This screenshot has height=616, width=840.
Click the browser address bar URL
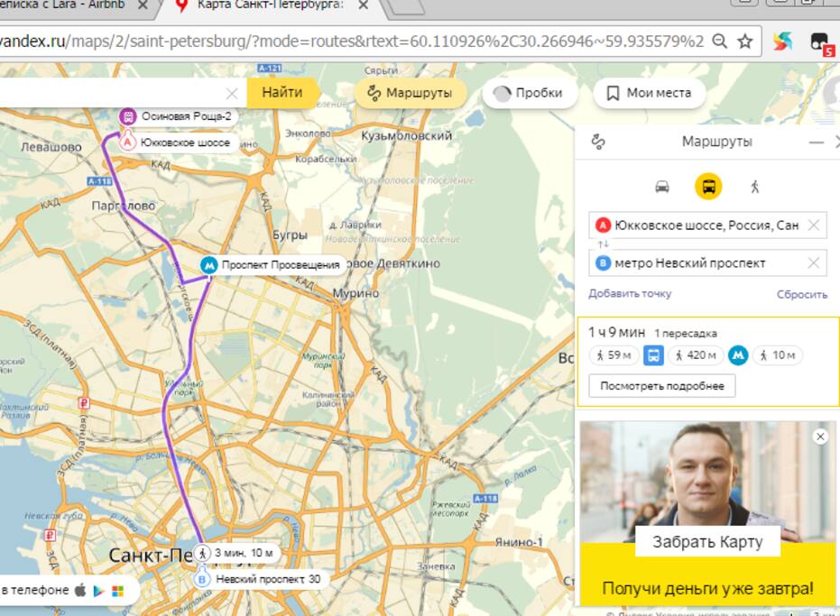(x=351, y=41)
